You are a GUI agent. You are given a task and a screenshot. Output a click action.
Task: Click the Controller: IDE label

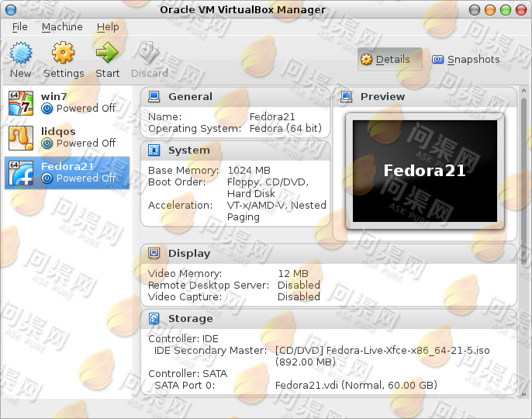[x=183, y=339]
